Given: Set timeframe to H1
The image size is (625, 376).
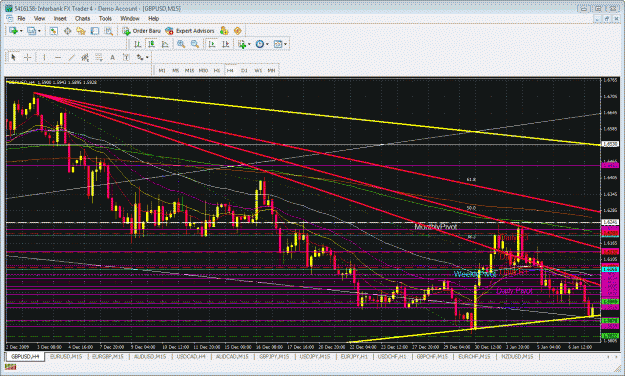Looking at the screenshot, I should click(x=217, y=70).
